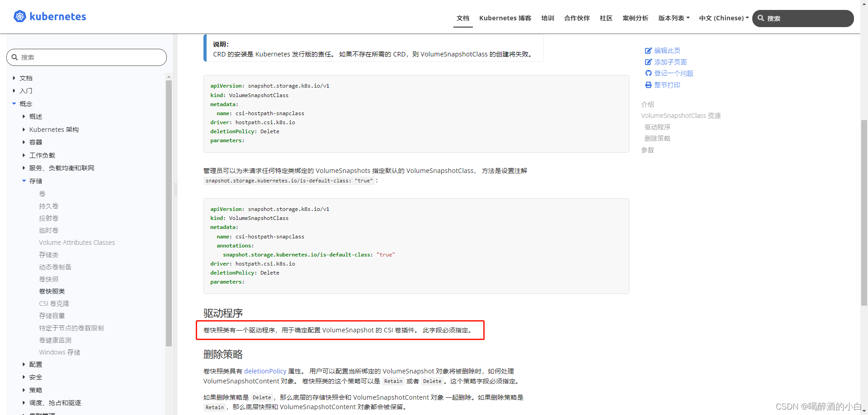This screenshot has height=415, width=868.
Task: Open the 卷 sidebar page
Action: pos(42,194)
